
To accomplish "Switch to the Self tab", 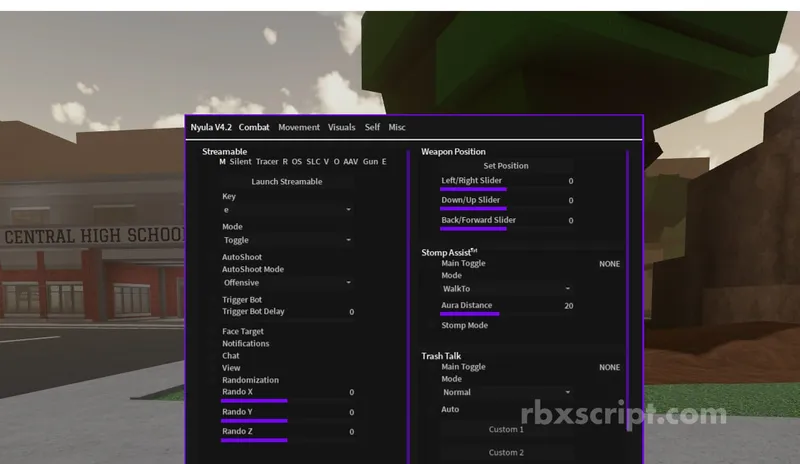I will tap(372, 127).
